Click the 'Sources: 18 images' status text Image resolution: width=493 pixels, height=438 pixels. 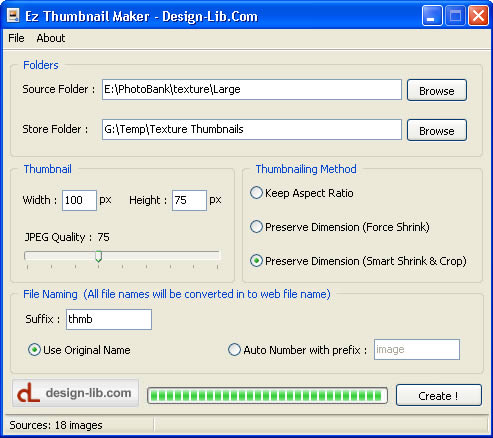click(x=56, y=425)
